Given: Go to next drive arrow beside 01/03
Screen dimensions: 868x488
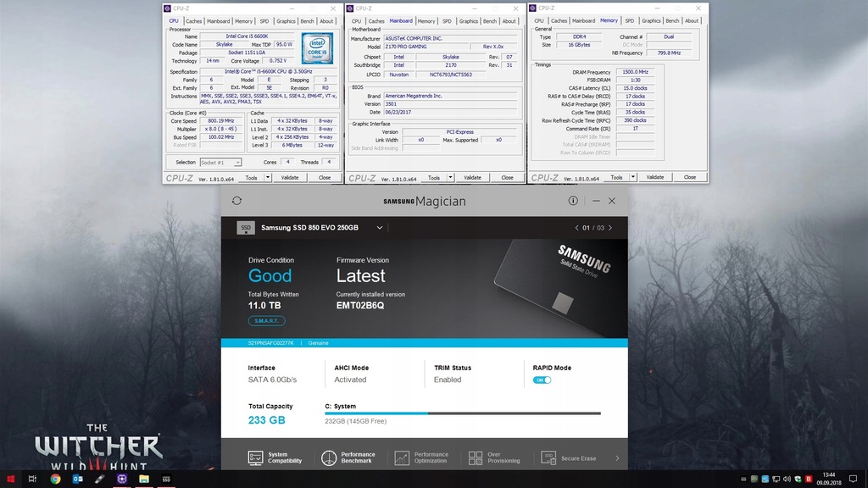Looking at the screenshot, I should [x=610, y=227].
